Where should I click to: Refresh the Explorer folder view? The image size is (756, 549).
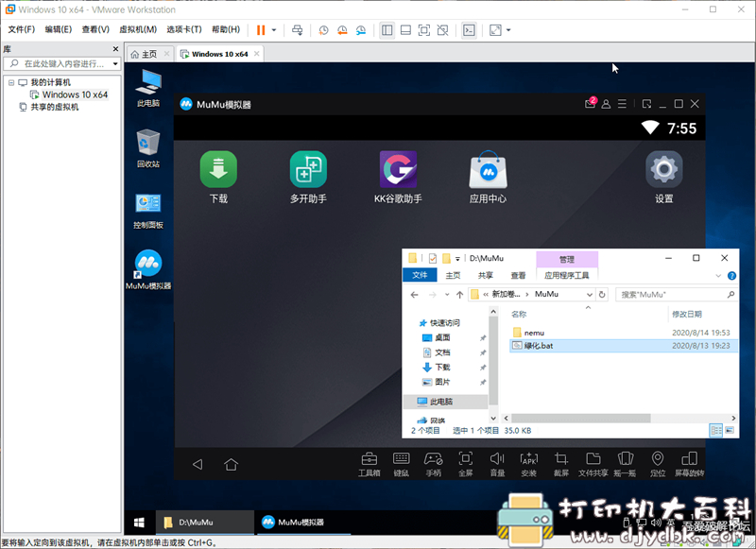tap(602, 295)
